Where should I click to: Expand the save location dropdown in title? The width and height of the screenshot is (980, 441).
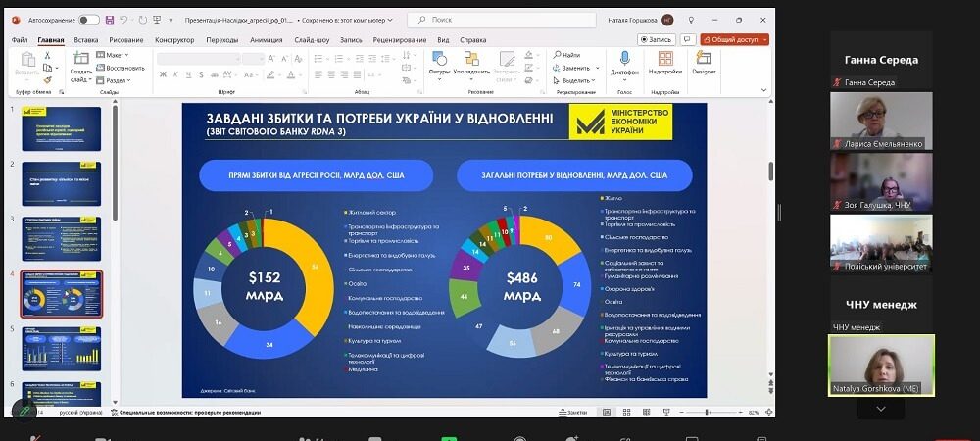coord(391,20)
